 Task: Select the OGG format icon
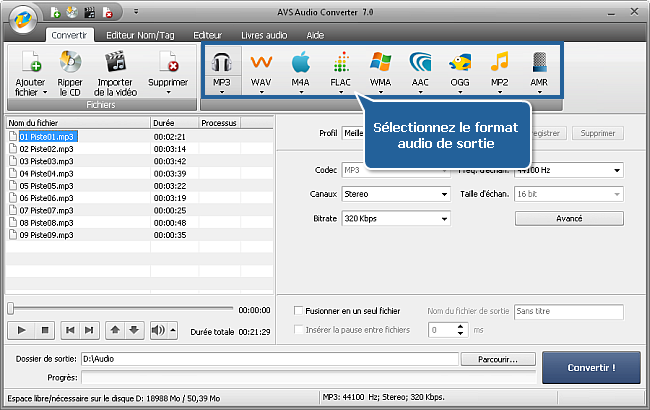460,68
